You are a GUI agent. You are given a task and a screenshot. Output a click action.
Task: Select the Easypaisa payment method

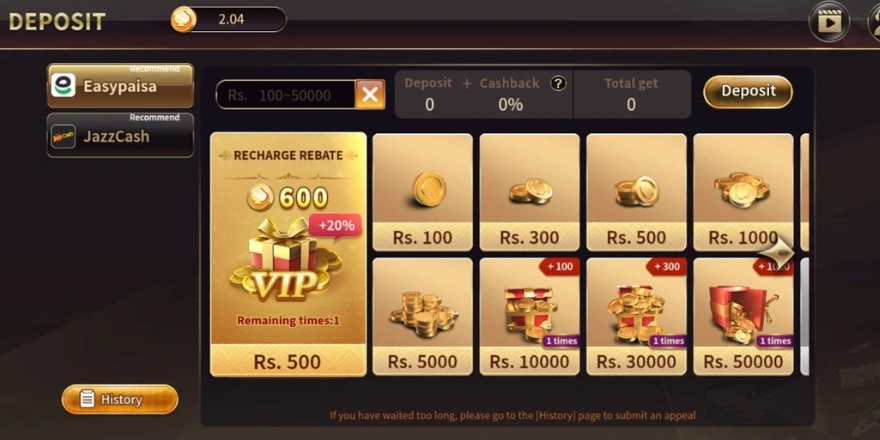[120, 85]
